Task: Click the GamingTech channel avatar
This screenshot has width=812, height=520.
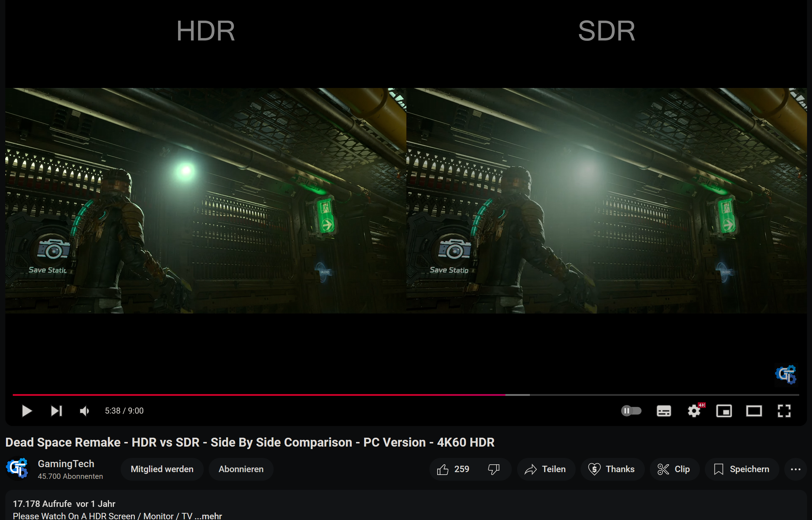Action: coord(18,469)
